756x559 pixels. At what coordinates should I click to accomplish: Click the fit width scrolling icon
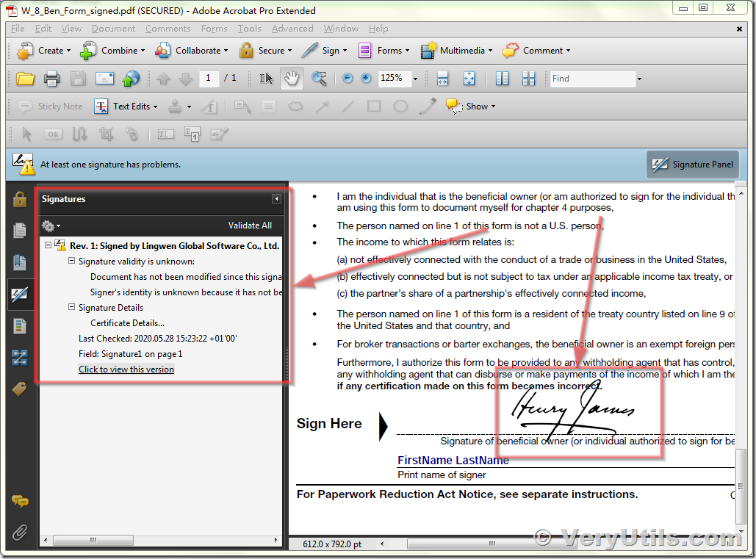[442, 78]
